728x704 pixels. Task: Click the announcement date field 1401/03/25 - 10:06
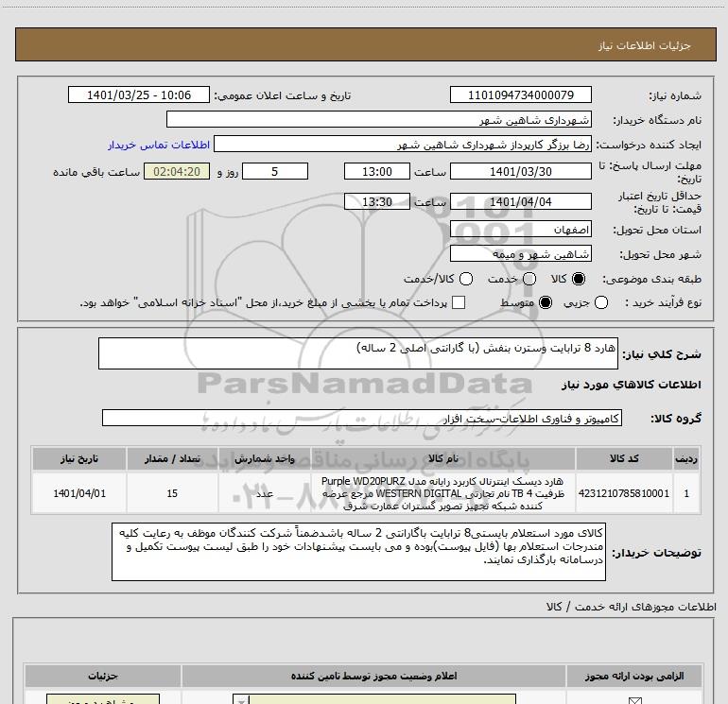[x=139, y=94]
